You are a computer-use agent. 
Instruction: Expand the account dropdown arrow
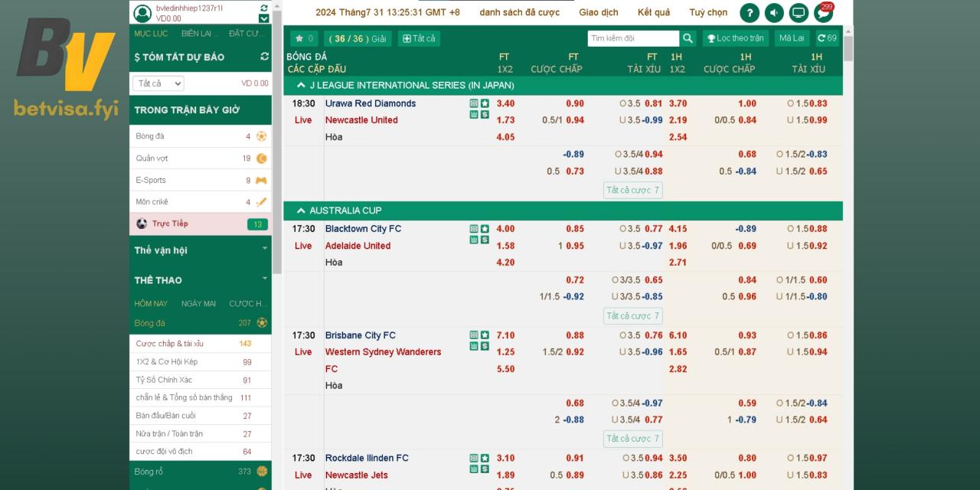click(x=264, y=18)
